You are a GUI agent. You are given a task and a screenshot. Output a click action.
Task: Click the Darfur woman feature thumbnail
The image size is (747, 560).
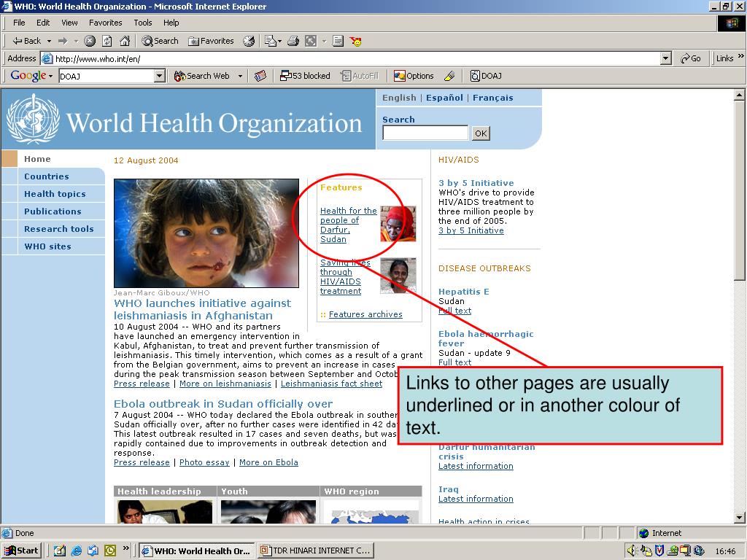coord(398,224)
